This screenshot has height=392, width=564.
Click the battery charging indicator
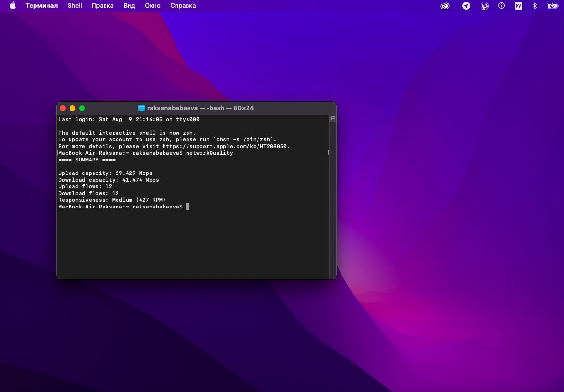pyautogui.click(x=551, y=6)
